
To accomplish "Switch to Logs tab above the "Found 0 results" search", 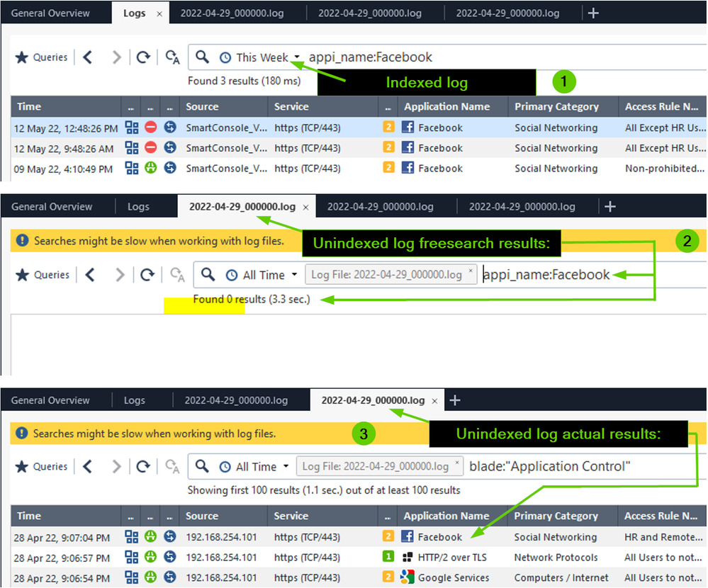I will tap(138, 207).
